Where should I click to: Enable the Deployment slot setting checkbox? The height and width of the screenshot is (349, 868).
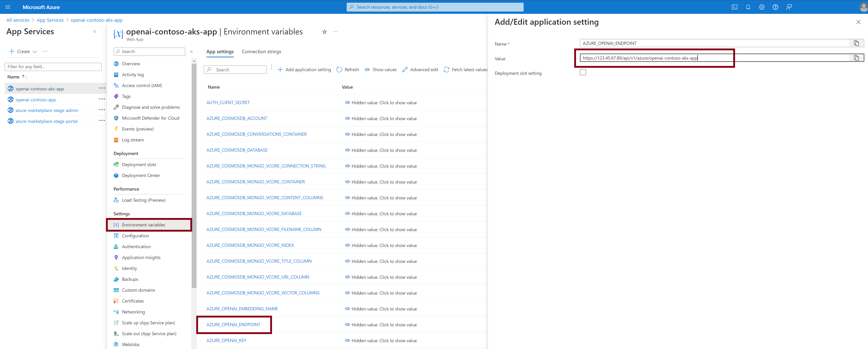(x=583, y=72)
